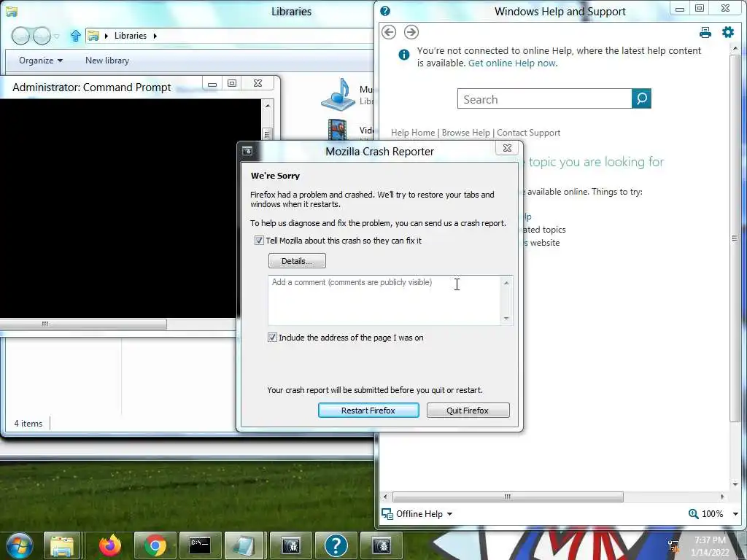This screenshot has width=747, height=560.
Task: Click Quit Firefox button
Action: point(468,411)
